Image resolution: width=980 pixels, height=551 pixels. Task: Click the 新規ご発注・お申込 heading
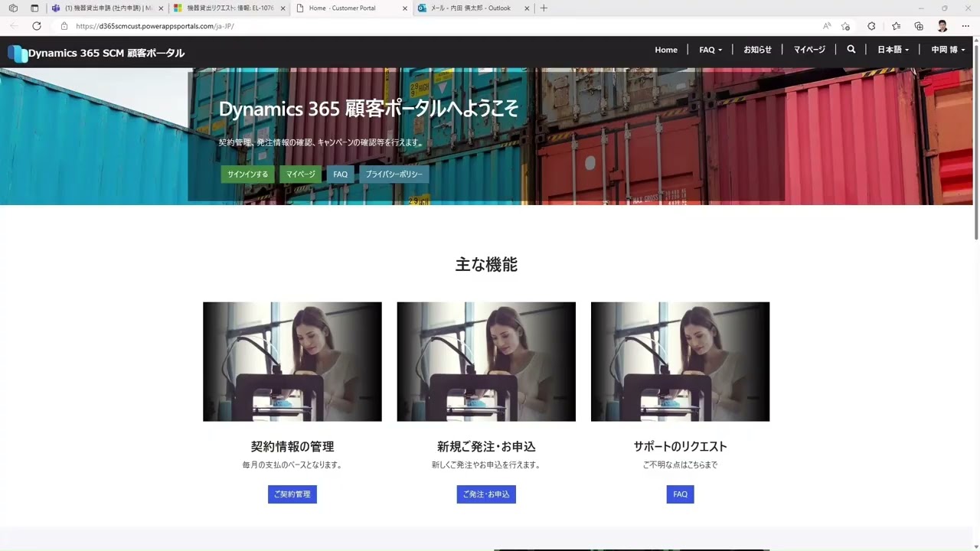pyautogui.click(x=486, y=446)
